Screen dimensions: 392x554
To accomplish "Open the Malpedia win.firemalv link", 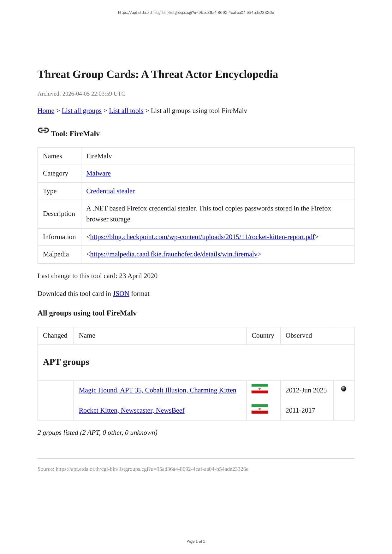I will (174, 254).
